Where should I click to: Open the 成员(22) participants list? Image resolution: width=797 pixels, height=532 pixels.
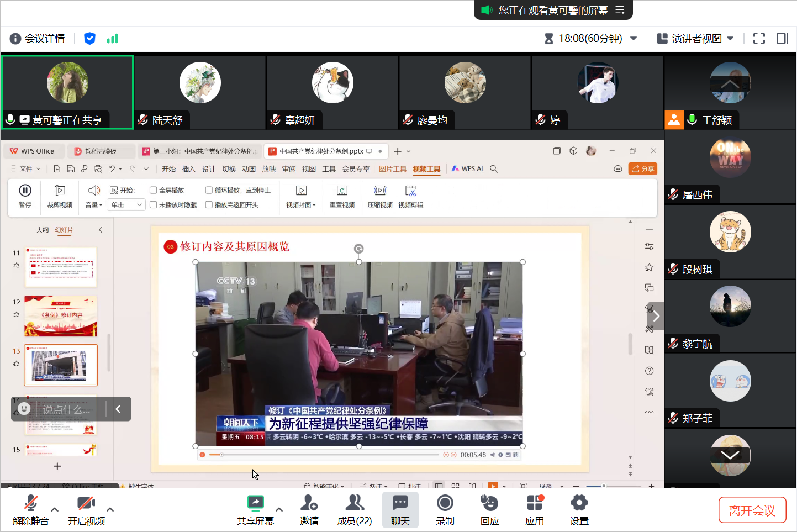(354, 503)
